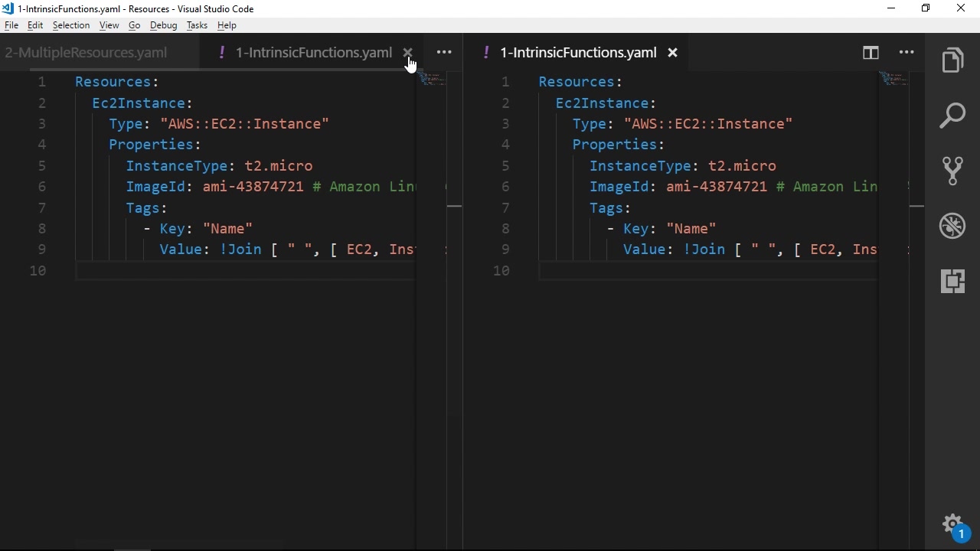Click "InstanceType: t2.micro" in the right editor
Viewport: 980px width, 551px height.
click(x=683, y=166)
